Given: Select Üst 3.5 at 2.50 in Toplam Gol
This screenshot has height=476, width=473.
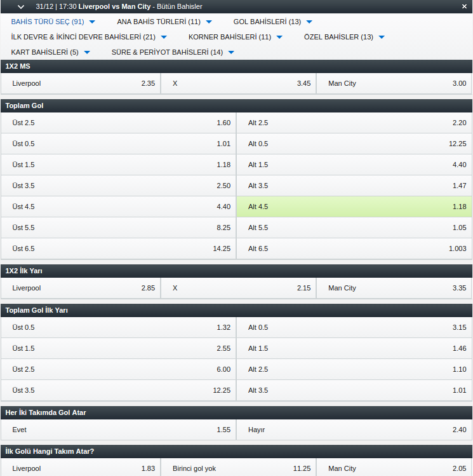Looking at the screenshot, I should click(119, 186).
